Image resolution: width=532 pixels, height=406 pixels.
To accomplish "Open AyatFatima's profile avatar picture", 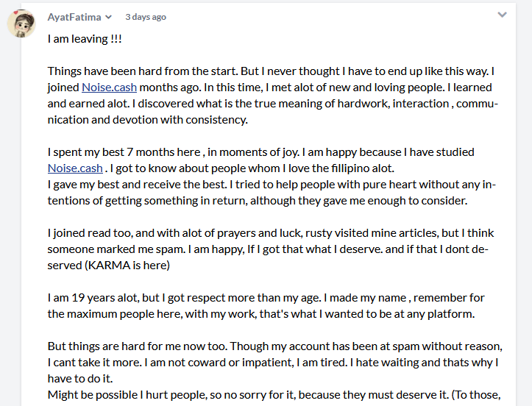I will click(21, 24).
